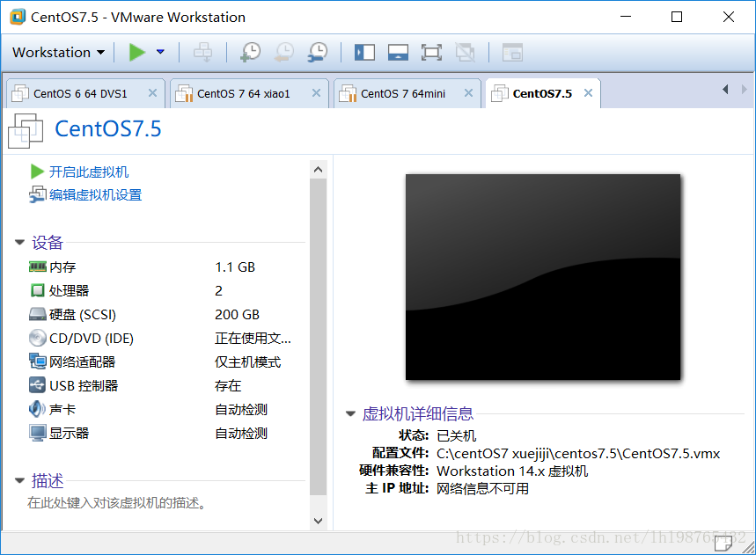
Task: Open snapshot manager toolbar icon
Action: (318, 52)
